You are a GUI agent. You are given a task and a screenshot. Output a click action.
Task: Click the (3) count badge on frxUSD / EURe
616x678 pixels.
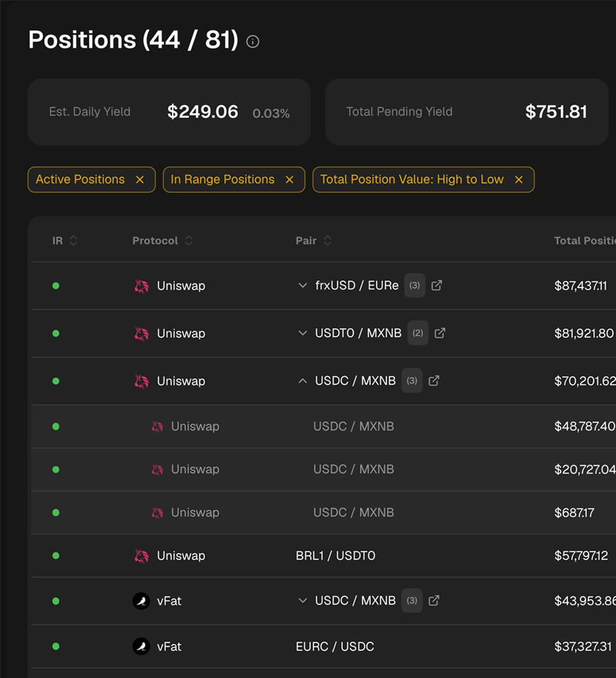tap(415, 285)
